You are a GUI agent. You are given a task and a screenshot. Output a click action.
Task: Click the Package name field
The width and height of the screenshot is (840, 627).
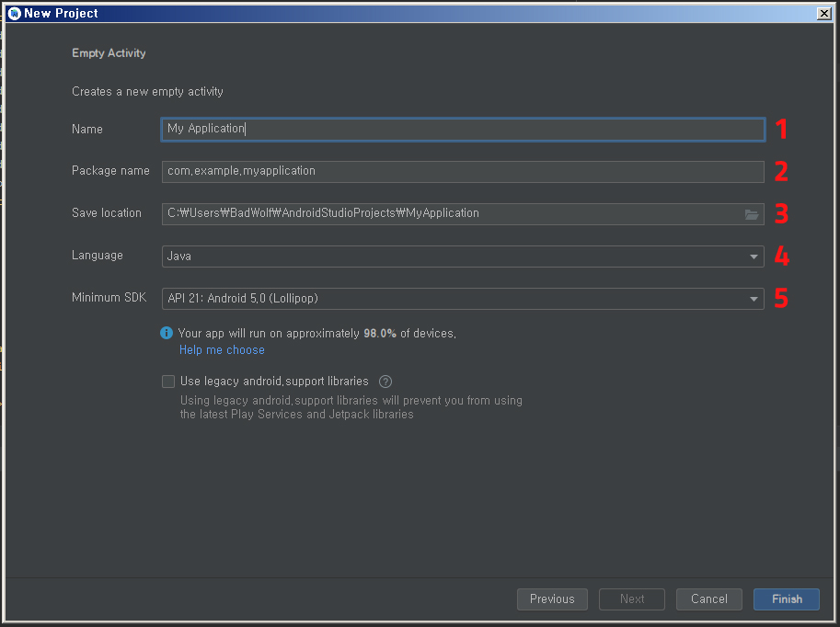coord(463,172)
